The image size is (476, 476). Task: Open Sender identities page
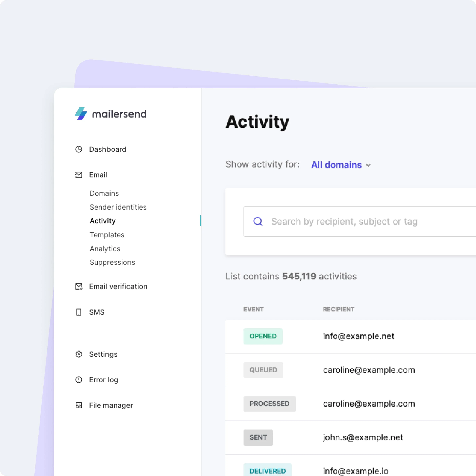point(118,207)
